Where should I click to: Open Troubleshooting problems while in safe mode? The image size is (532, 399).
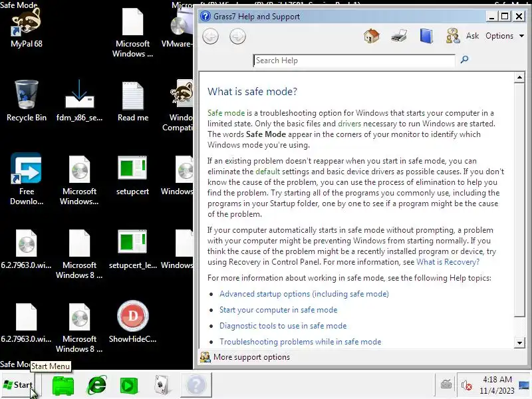click(x=301, y=342)
